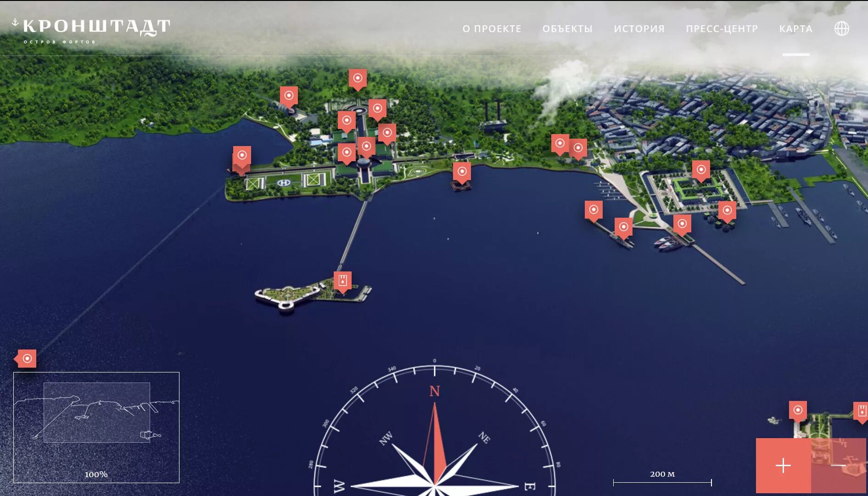Select the left pin of the shoreline pin pair

click(x=560, y=144)
